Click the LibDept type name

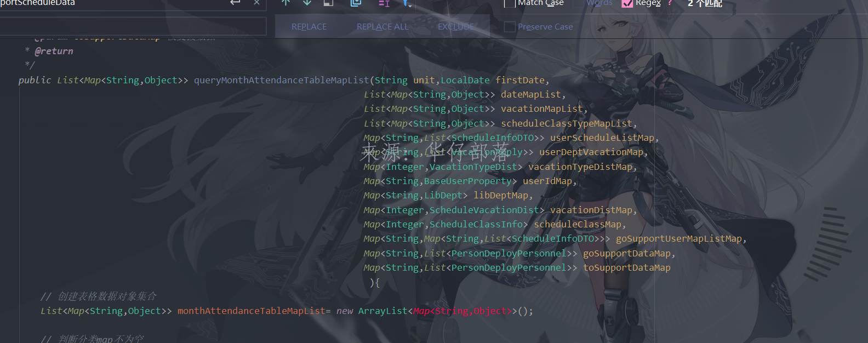coord(443,195)
